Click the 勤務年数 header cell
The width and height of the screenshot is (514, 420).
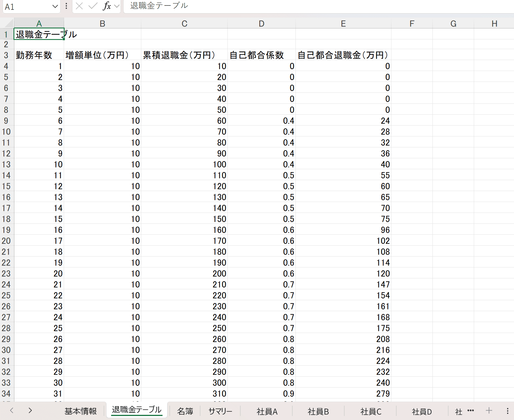pyautogui.click(x=39, y=55)
